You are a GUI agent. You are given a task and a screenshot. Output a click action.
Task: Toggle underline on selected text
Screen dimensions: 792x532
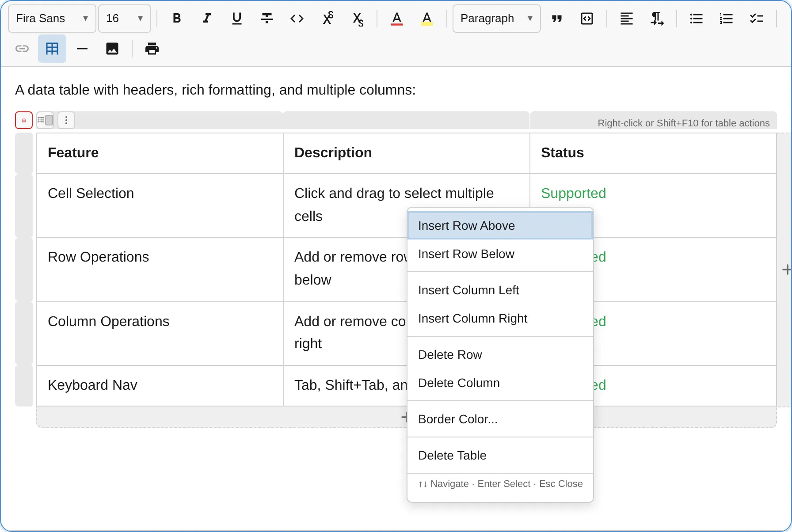coord(236,18)
